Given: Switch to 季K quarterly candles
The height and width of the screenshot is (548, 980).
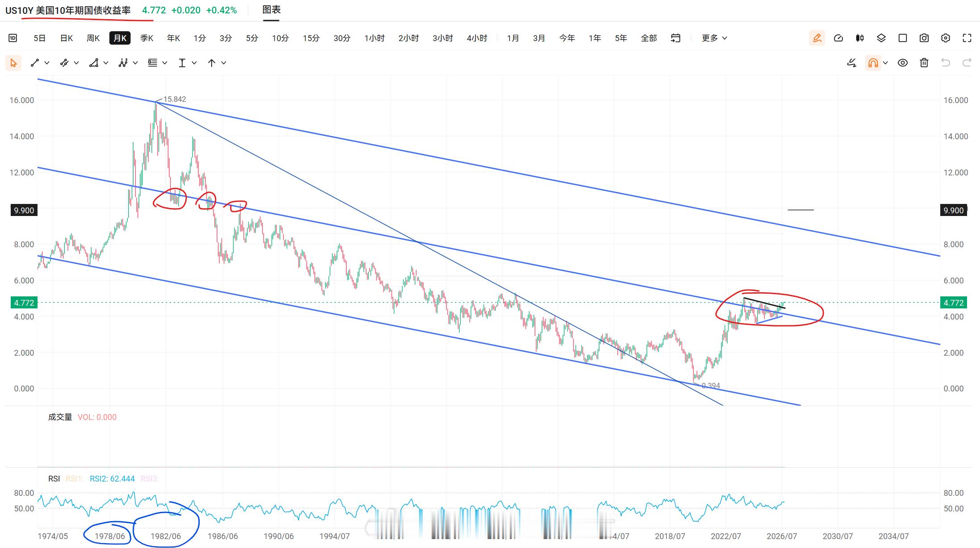Looking at the screenshot, I should pyautogui.click(x=147, y=38).
